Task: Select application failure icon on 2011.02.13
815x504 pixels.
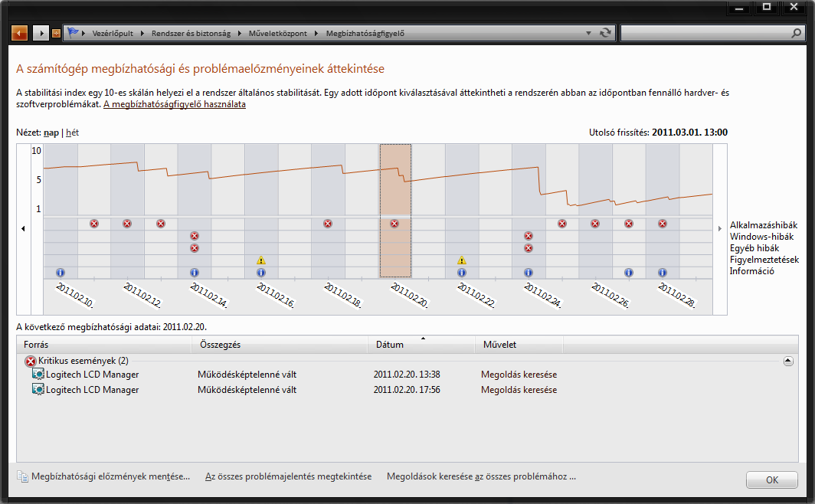Action: pyautogui.click(x=161, y=224)
